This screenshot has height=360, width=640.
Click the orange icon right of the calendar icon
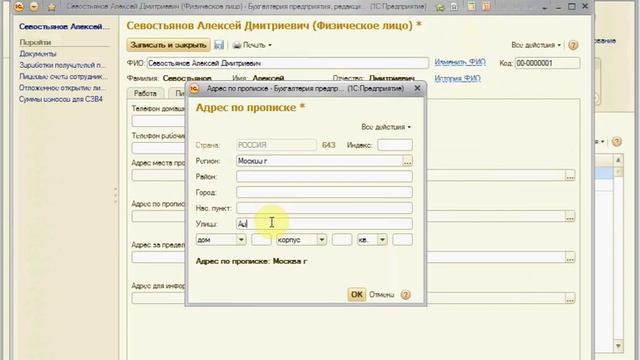point(487,7)
